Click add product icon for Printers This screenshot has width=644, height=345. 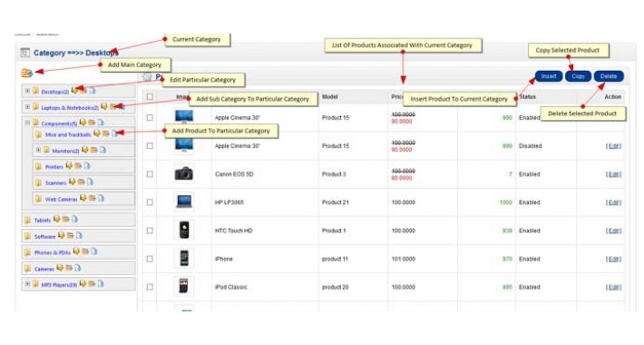[x=87, y=166]
